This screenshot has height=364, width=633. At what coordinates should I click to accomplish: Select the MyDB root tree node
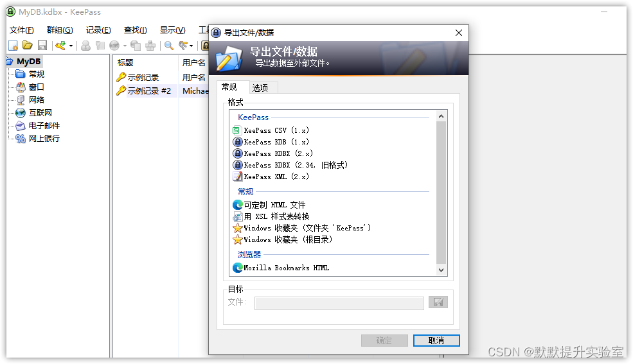click(29, 62)
